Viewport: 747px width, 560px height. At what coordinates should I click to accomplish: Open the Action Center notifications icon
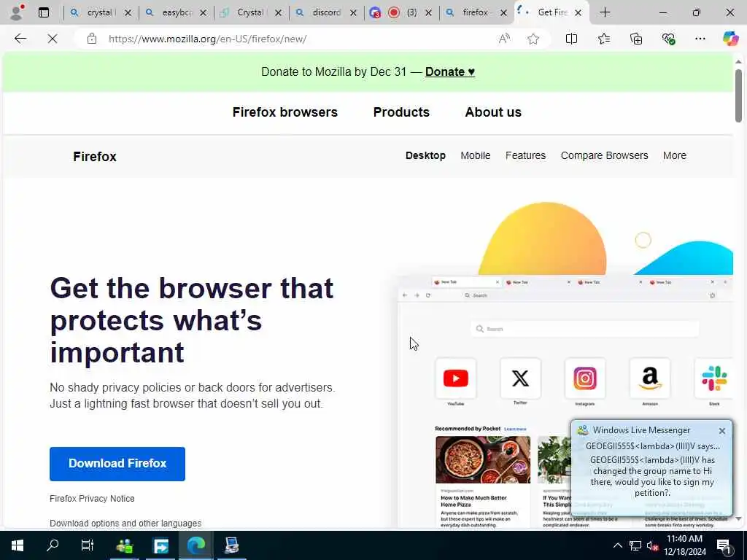coord(724,547)
